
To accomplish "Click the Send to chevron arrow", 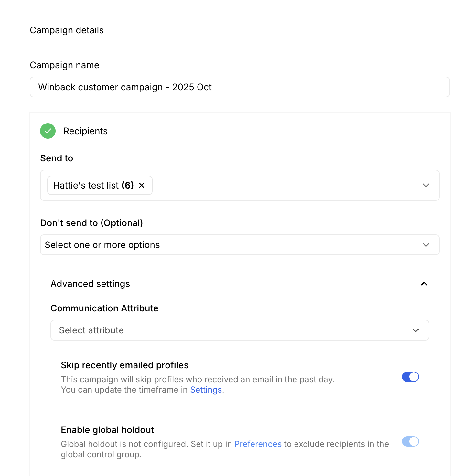I will 426,185.
